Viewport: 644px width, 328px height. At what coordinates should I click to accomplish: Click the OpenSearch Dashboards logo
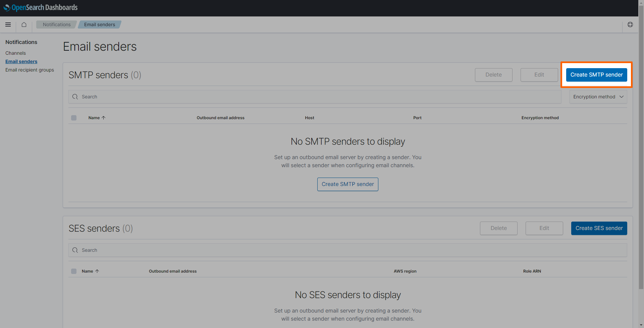pyautogui.click(x=41, y=7)
